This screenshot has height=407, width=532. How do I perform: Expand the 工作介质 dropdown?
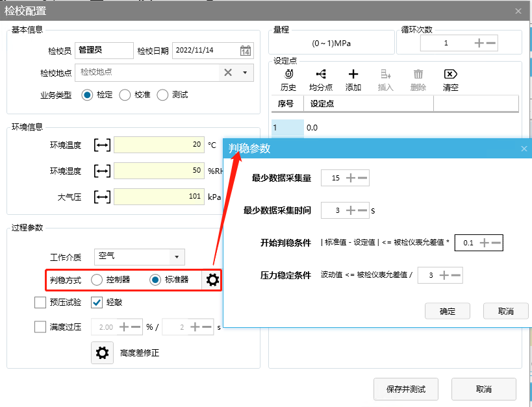point(177,257)
